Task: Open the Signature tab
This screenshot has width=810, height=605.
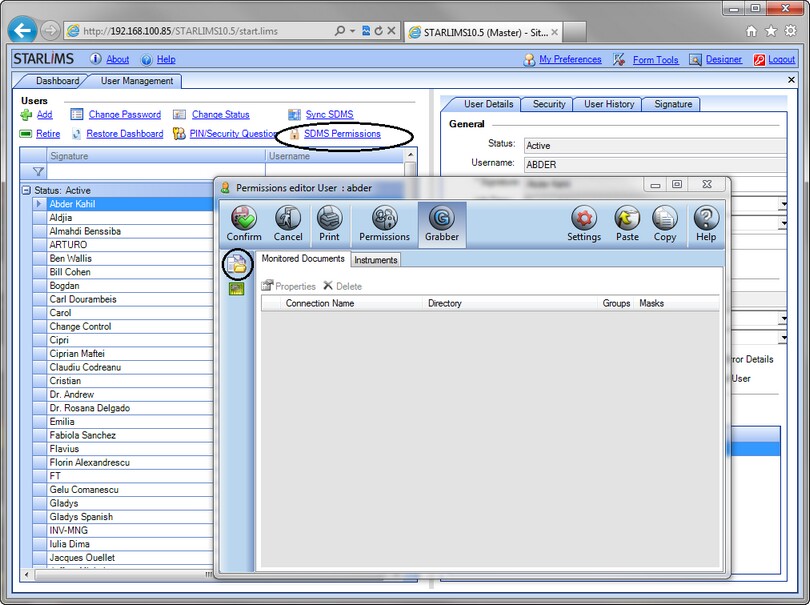Action: 673,104
